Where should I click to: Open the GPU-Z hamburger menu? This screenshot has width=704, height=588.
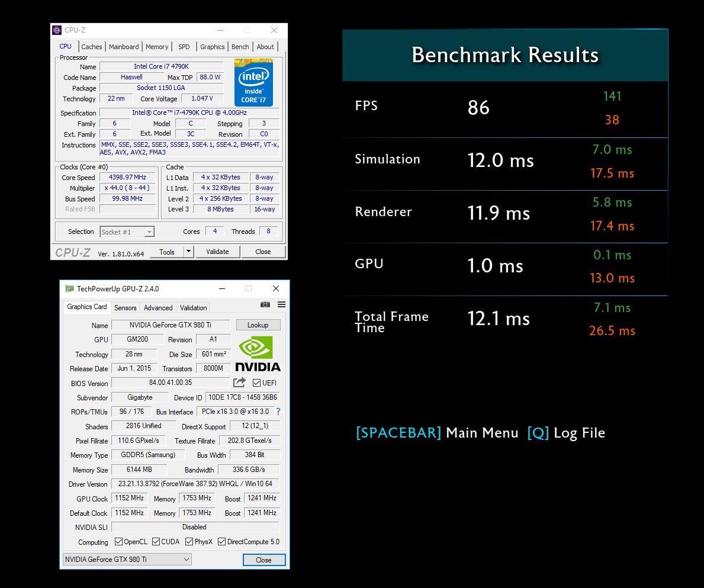click(281, 304)
